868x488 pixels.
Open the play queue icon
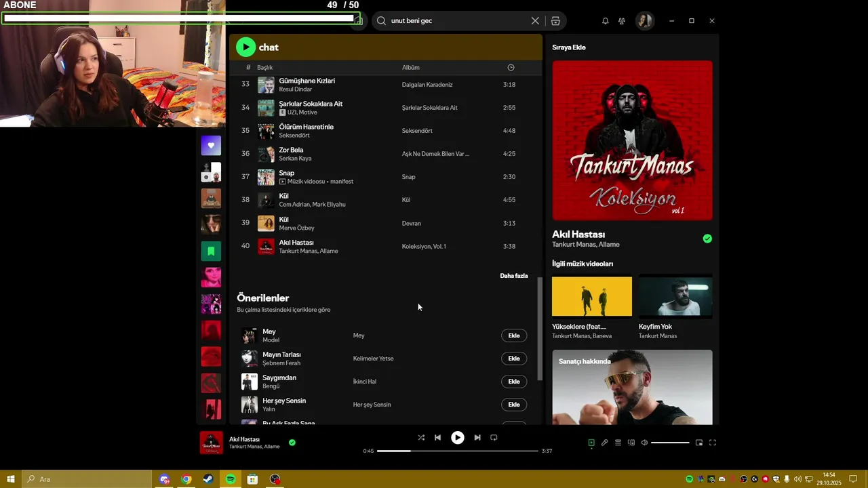618,443
